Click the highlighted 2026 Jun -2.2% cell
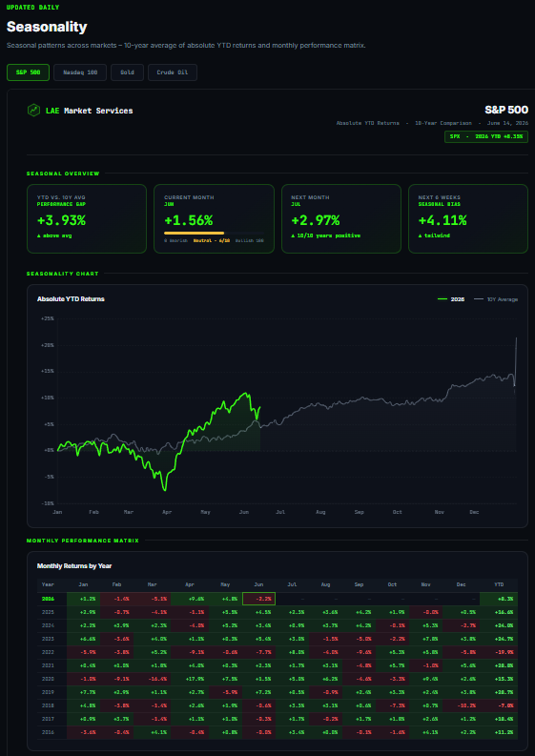Image resolution: width=535 pixels, height=756 pixels. pos(258,599)
